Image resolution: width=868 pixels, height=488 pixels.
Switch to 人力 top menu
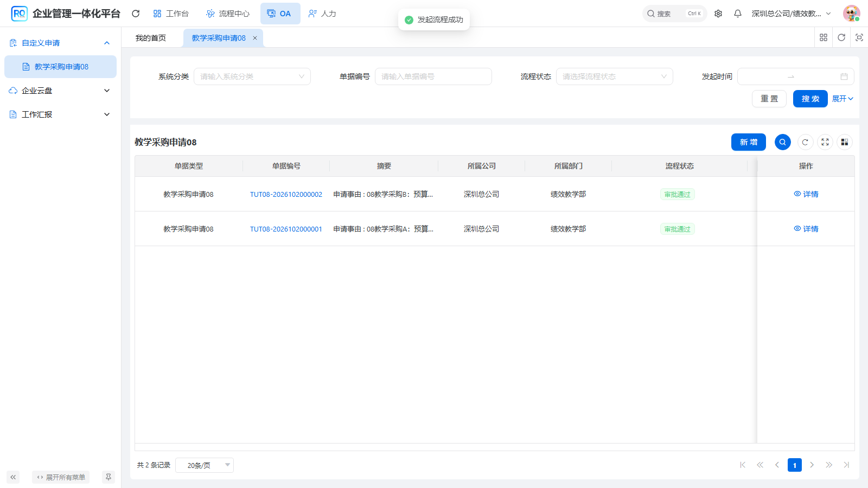pyautogui.click(x=322, y=14)
